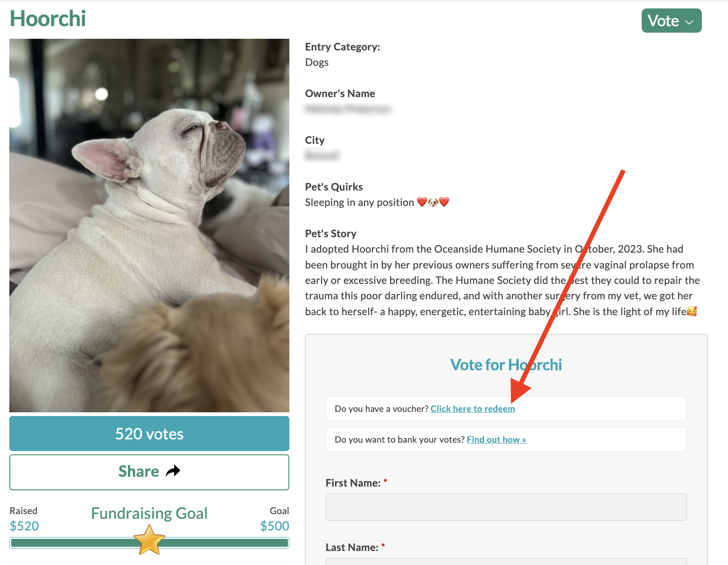Click the $500 goal amount
The height and width of the screenshot is (565, 728).
[x=274, y=526]
